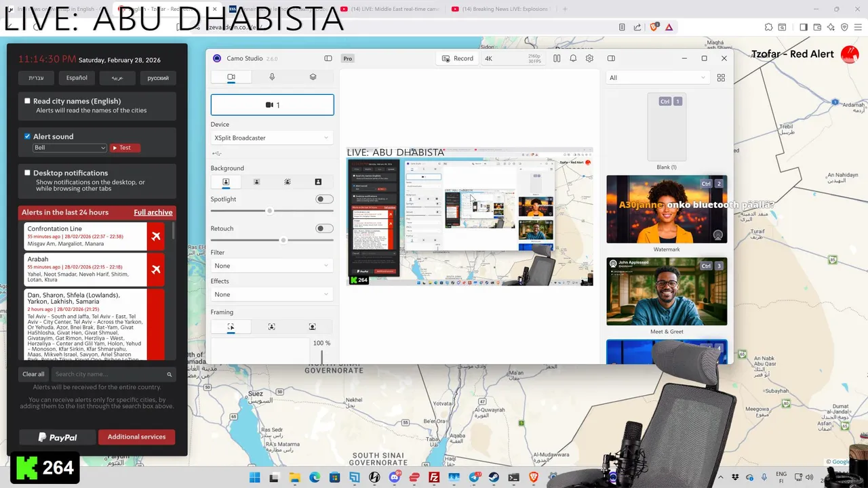The height and width of the screenshot is (488, 868).
Task: Click the city search magnifier icon
Action: point(170,374)
